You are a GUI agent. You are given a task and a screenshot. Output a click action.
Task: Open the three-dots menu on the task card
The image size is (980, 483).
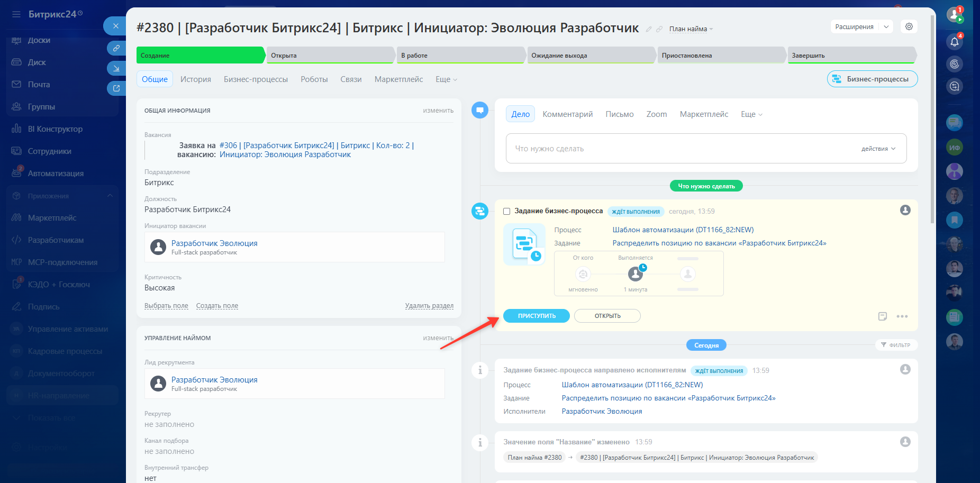click(902, 316)
